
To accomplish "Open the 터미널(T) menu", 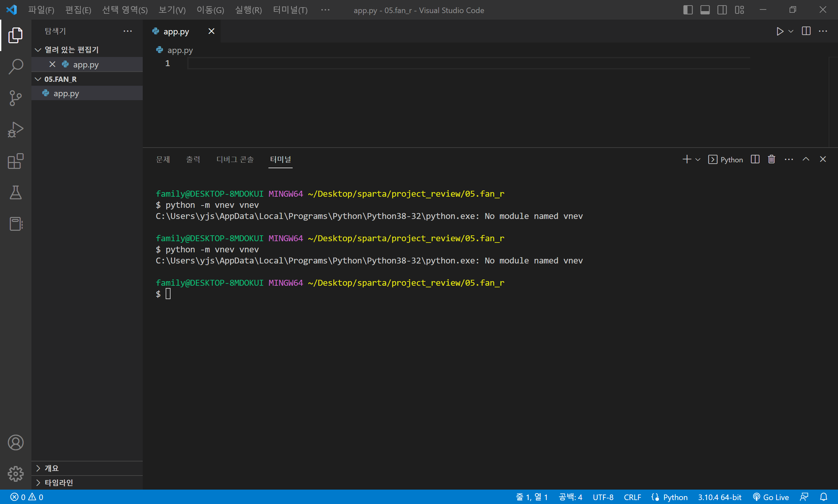I will pyautogui.click(x=290, y=10).
